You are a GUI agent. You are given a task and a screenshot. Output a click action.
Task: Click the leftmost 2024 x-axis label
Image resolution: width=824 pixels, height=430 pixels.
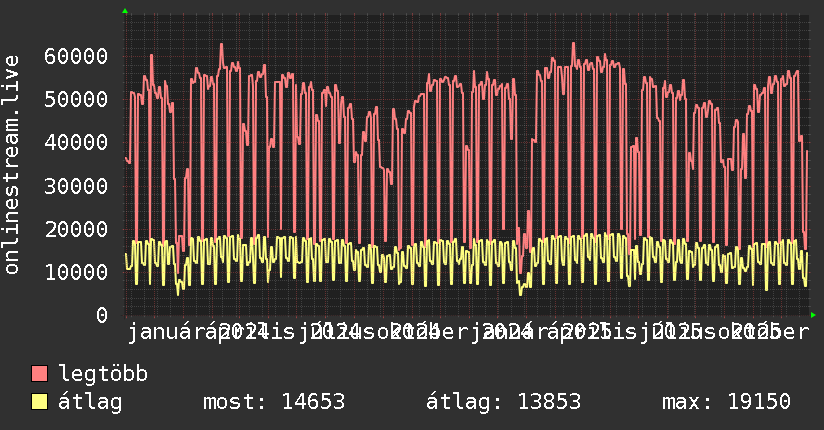tap(243, 331)
